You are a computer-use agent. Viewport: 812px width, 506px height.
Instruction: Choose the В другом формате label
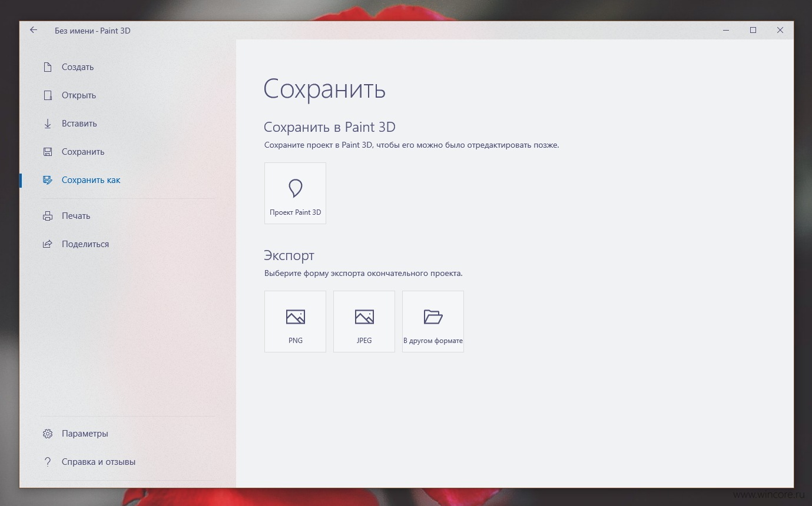coord(433,341)
